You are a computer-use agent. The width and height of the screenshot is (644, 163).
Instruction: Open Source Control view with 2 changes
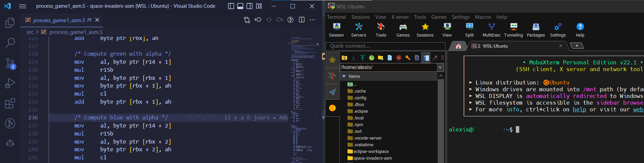[x=10, y=63]
